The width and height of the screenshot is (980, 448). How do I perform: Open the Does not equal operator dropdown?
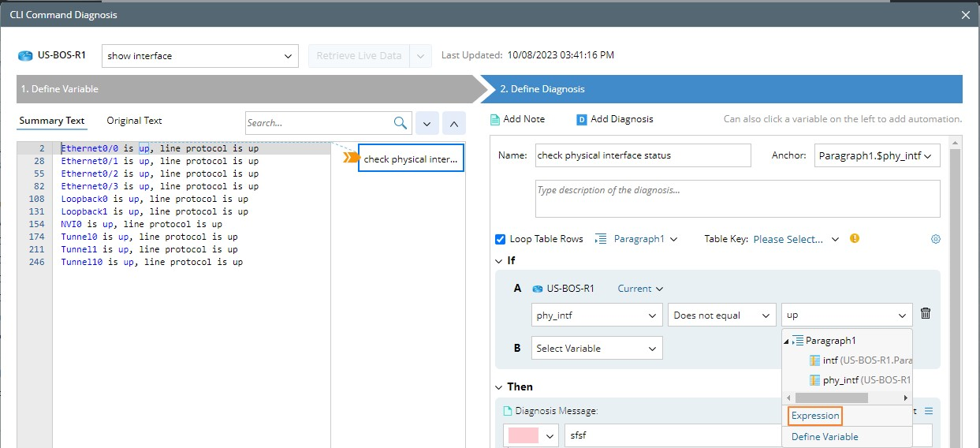point(721,315)
